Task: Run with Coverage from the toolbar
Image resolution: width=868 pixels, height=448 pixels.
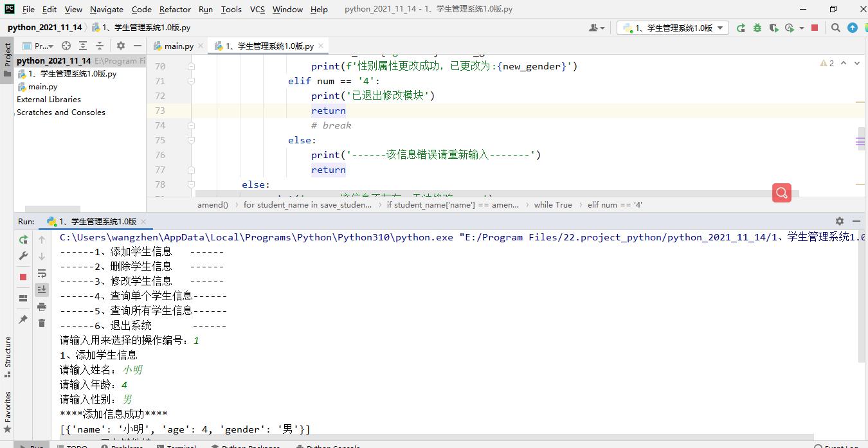Action: pyautogui.click(x=773, y=28)
